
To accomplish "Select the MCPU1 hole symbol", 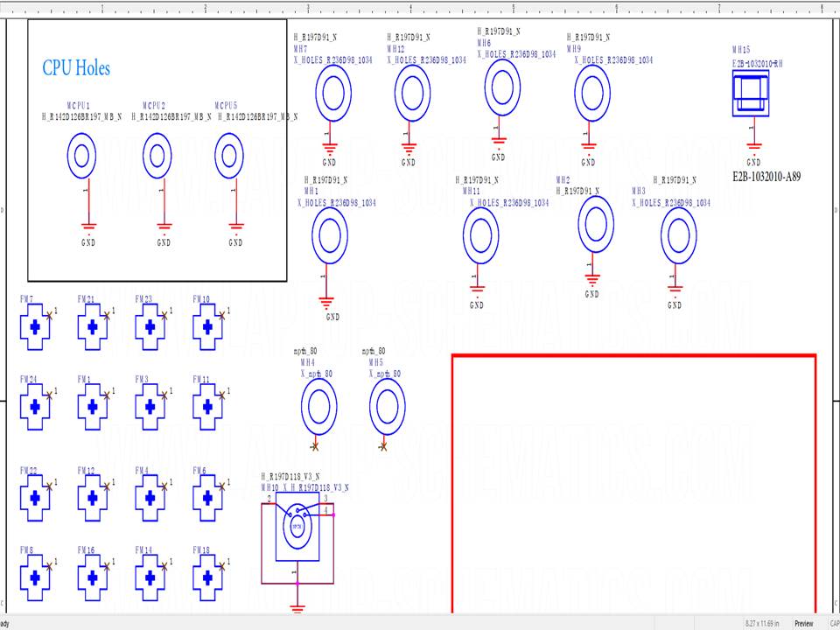I will [x=81, y=156].
